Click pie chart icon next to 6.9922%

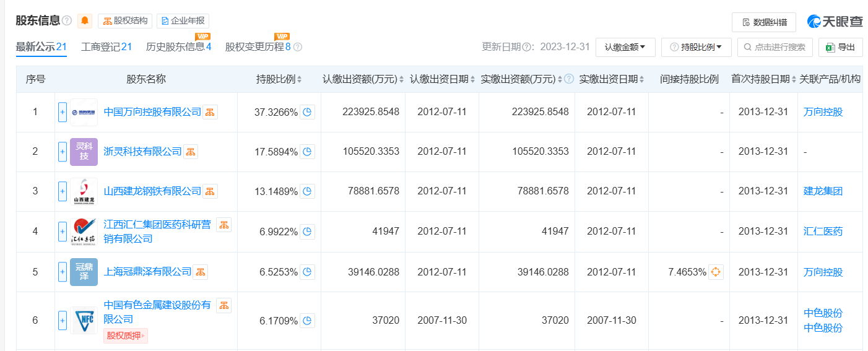pos(308,232)
